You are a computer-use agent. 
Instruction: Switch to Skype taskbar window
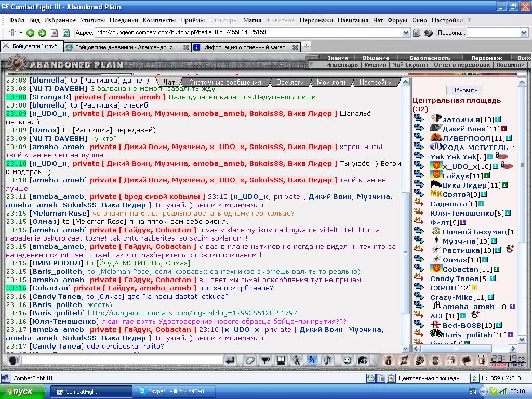(x=174, y=392)
